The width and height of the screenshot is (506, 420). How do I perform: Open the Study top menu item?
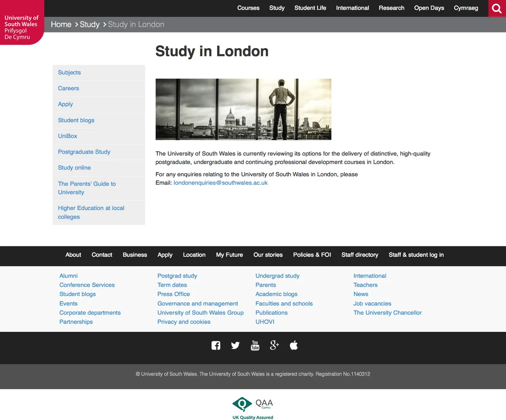[x=277, y=8]
